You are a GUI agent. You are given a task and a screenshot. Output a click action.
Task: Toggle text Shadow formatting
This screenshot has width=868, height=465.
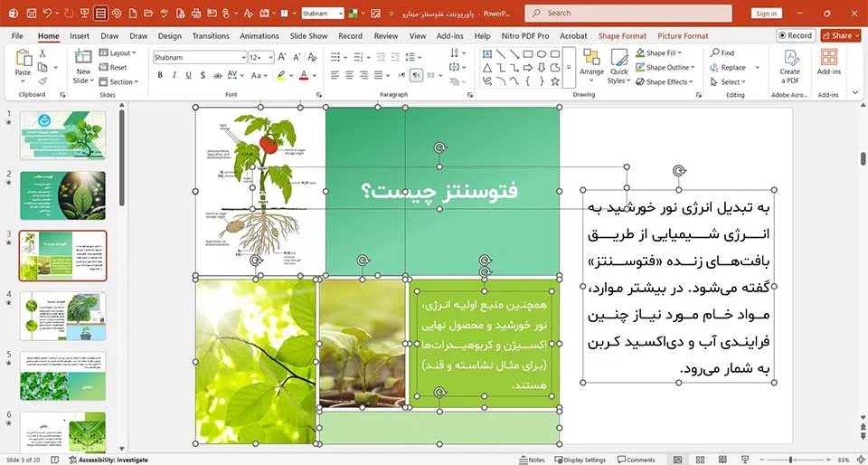tap(203, 75)
